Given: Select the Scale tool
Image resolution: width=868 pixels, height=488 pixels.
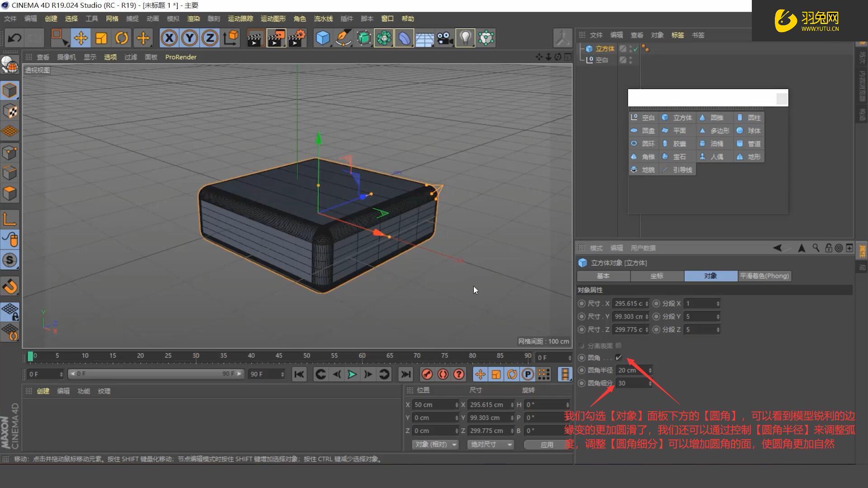Looking at the screenshot, I should pyautogui.click(x=101, y=38).
